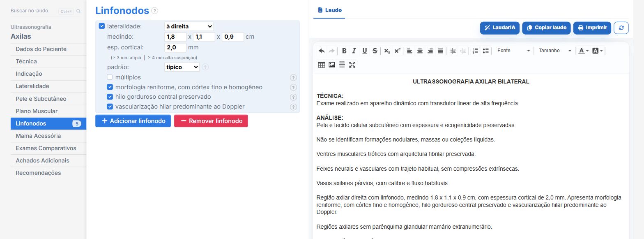Align the report text to the left
This screenshot has height=239, width=644.
[x=409, y=51]
